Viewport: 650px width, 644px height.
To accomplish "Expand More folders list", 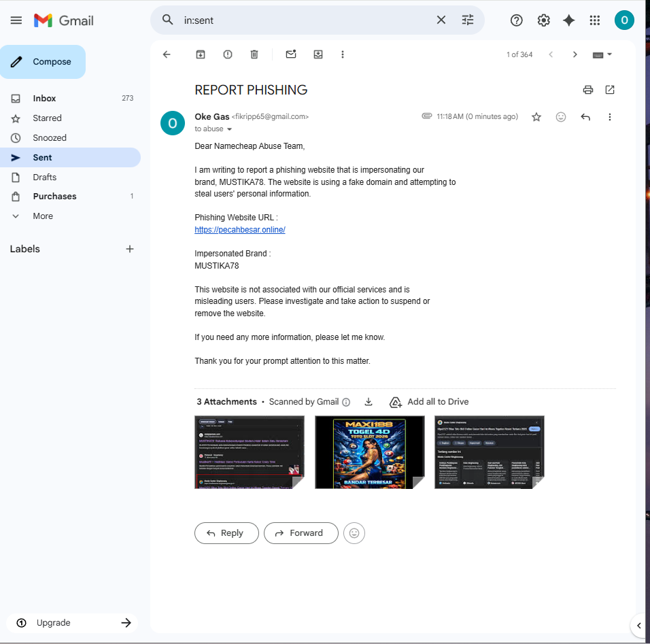I will (x=70, y=216).
